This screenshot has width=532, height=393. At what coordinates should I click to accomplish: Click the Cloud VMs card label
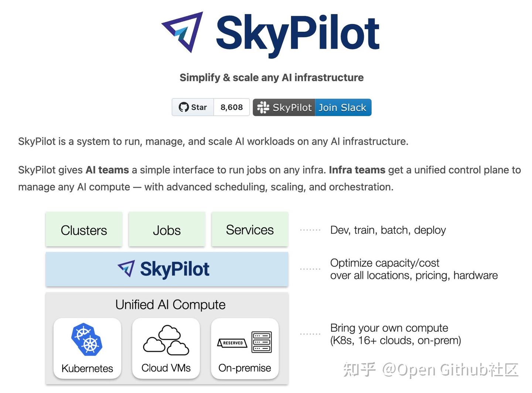pos(166,368)
